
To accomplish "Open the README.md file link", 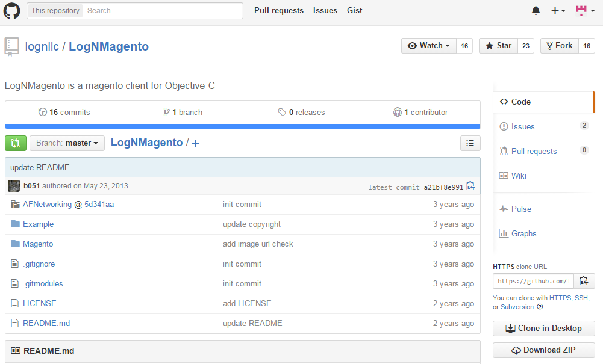I will (x=46, y=323).
